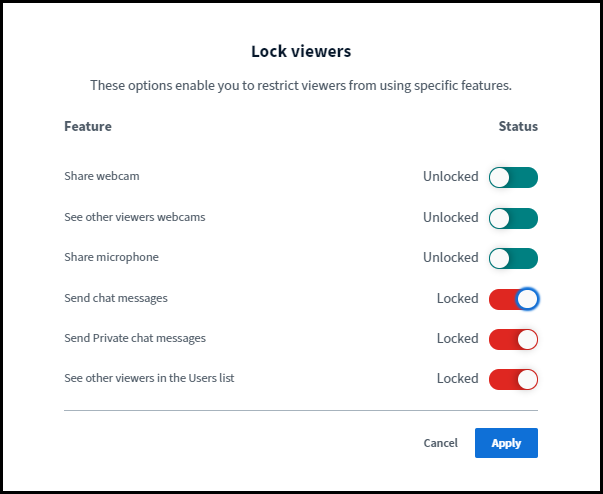Click the Lock viewers dialog title
Screen dimensions: 603x494
tap(300, 51)
